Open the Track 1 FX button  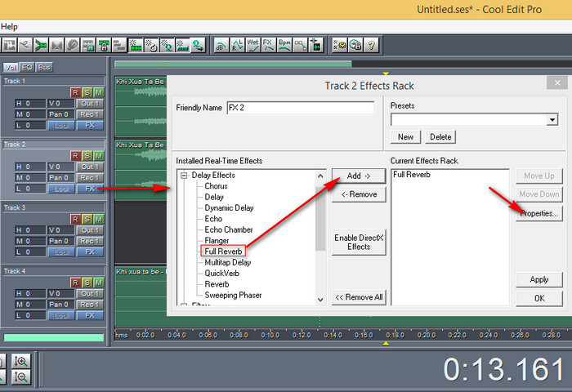coord(90,126)
